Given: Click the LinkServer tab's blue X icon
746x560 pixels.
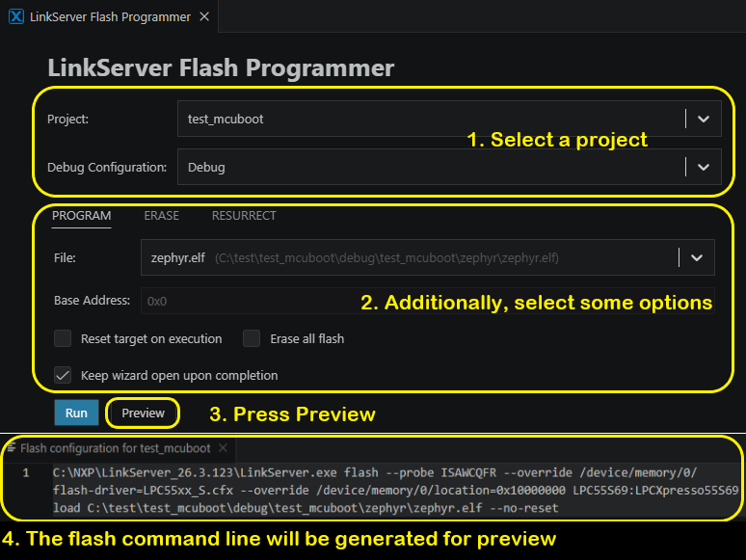Looking at the screenshot, I should click(16, 16).
